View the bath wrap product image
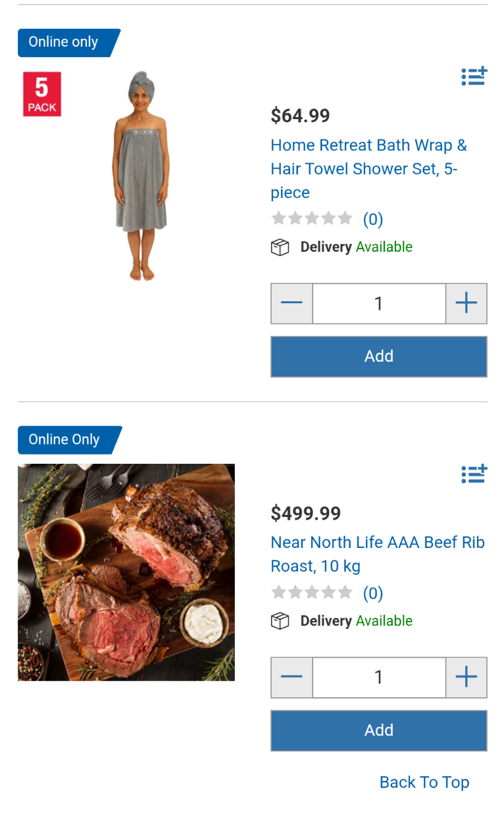 [140, 176]
